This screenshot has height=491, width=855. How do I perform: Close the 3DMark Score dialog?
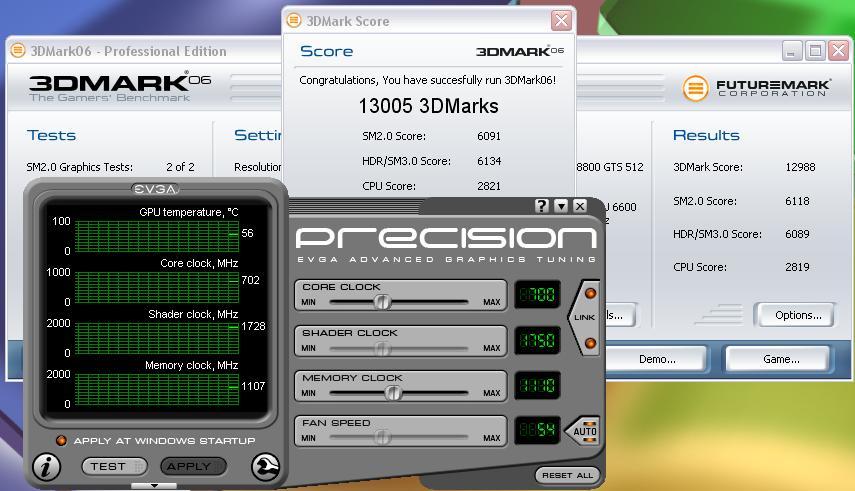coord(561,21)
